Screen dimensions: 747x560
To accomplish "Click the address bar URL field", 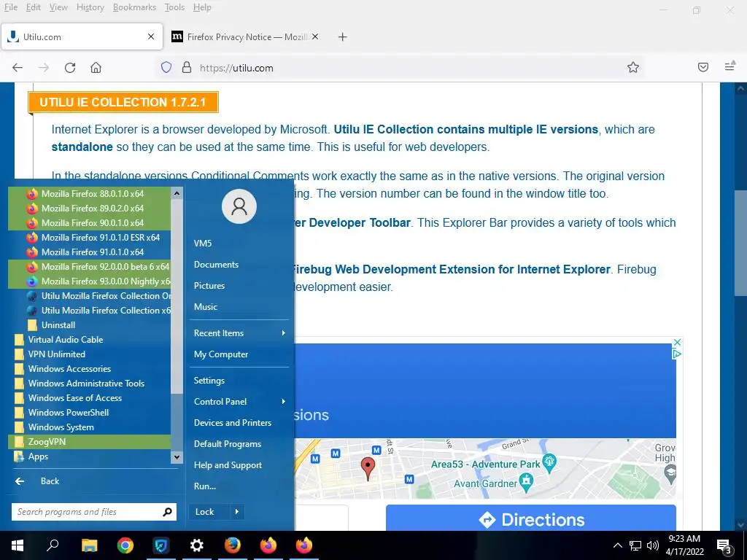I will pos(400,68).
